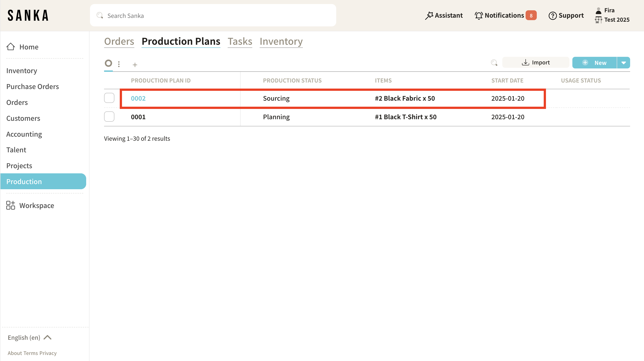The height and width of the screenshot is (361, 644).
Task: Open the Purchase Orders sidebar item
Action: pyautogui.click(x=32, y=86)
